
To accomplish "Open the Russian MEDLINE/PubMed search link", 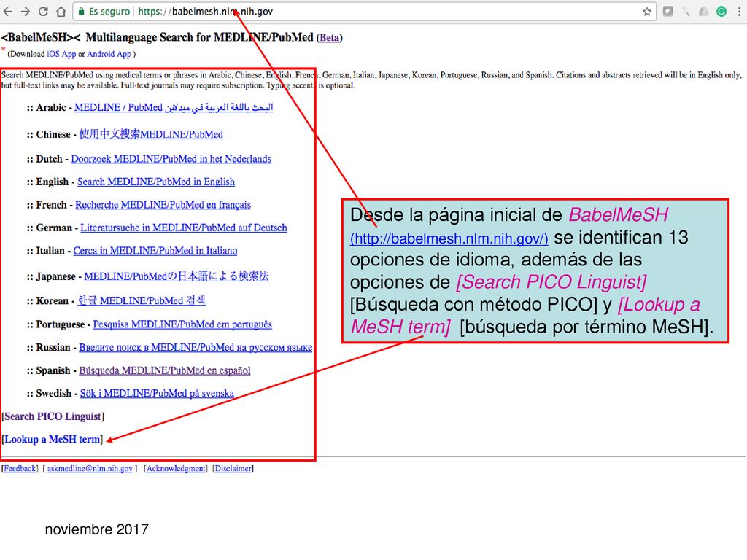I will pyautogui.click(x=196, y=348).
